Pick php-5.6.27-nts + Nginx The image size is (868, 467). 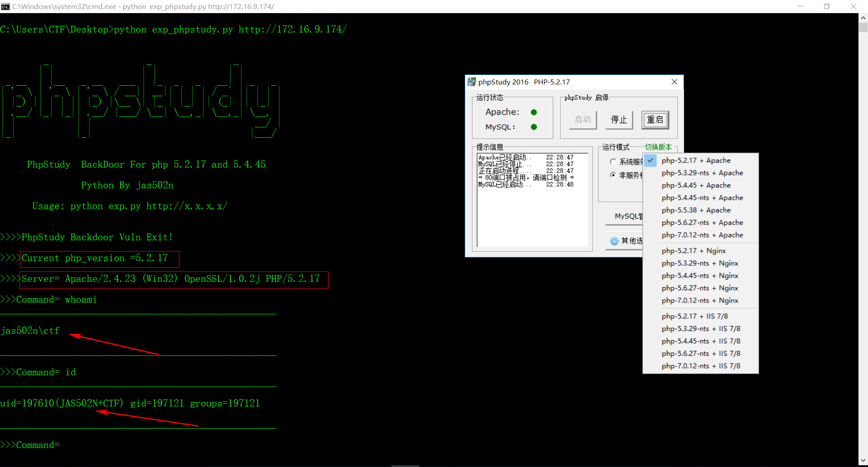tap(701, 288)
